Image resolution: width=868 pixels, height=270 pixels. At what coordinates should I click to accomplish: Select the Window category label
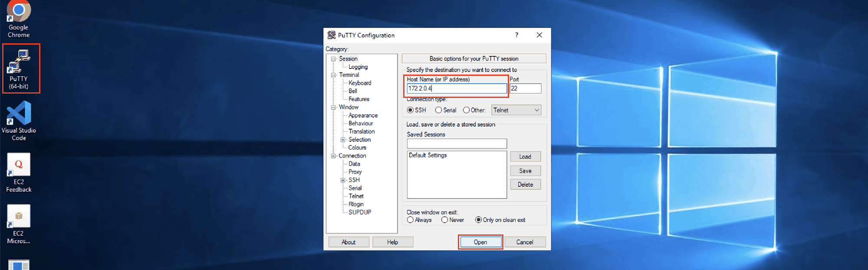[349, 107]
